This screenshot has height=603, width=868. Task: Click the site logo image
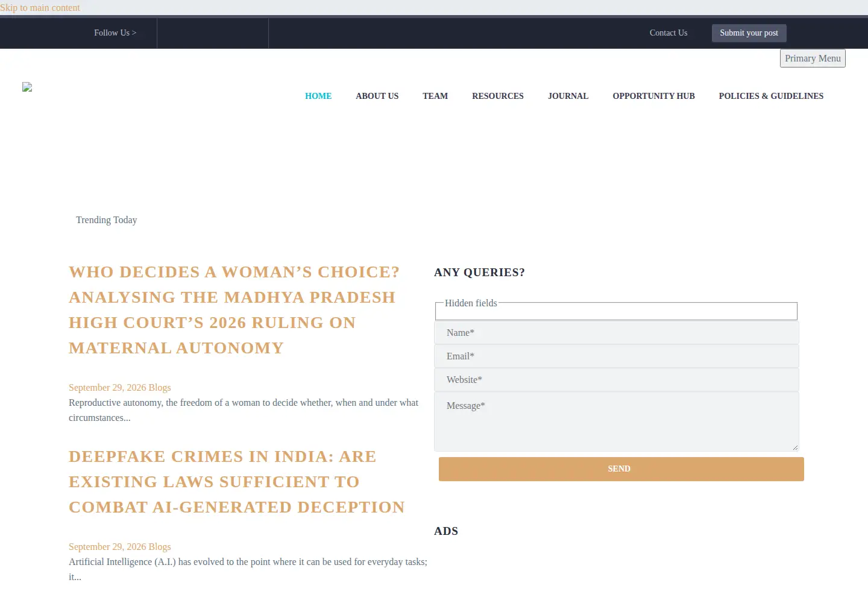coord(27,87)
